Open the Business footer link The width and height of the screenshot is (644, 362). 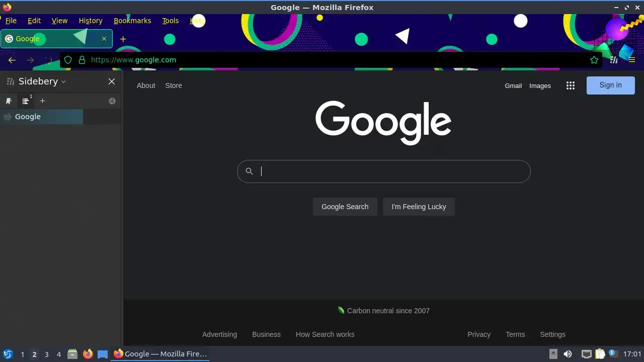tap(266, 334)
